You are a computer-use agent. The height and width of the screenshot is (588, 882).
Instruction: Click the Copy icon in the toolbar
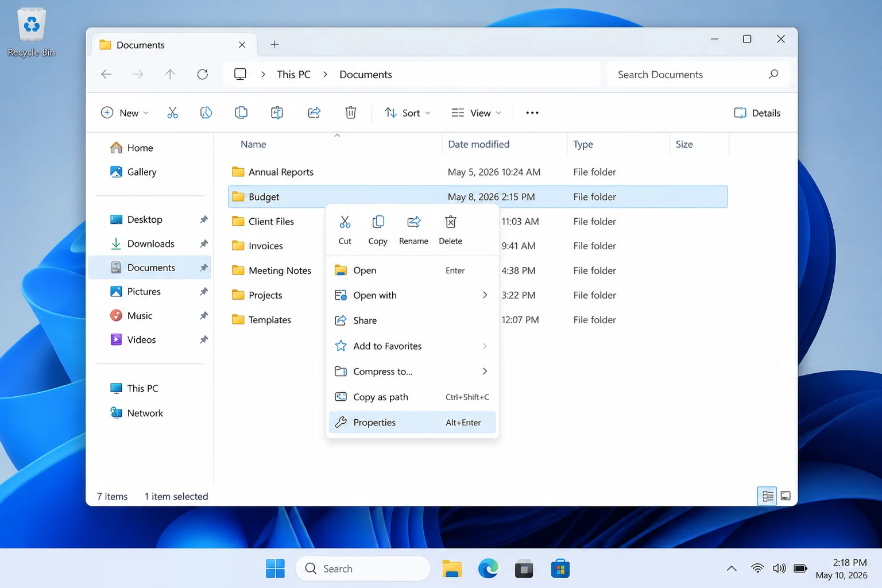[206, 113]
